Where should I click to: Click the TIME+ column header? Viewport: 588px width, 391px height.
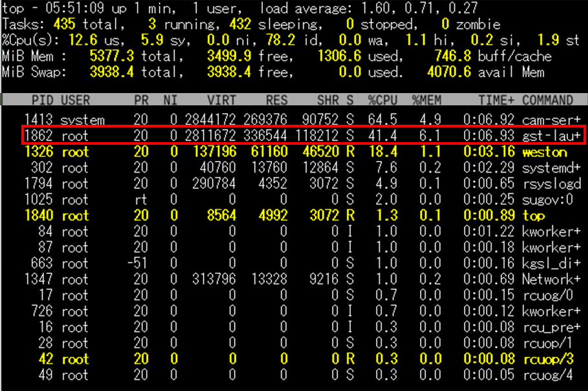point(496,100)
